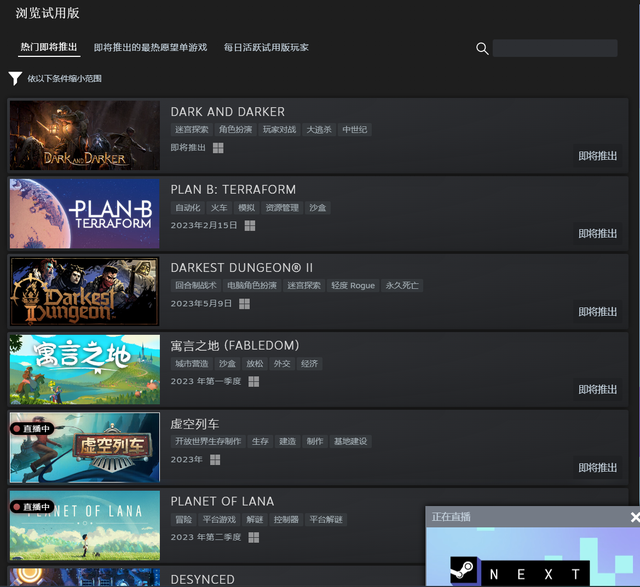The height and width of the screenshot is (587, 640).
Task: Click the search magnifier icon
Action: 482,49
